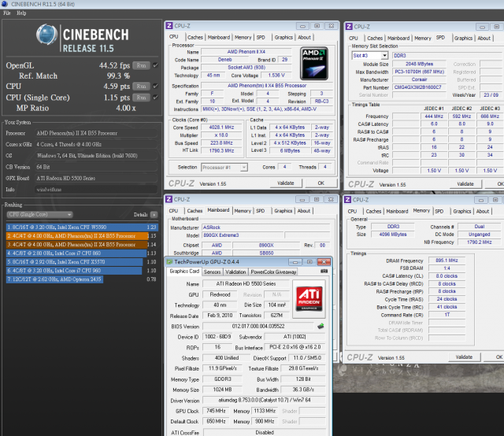Screen dimensions: 504x436
Task: Toggle the CPU (Single Core) test checkbox
Action: (156, 98)
